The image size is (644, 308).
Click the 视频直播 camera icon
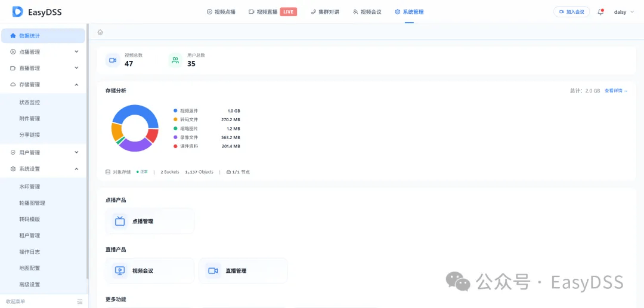click(252, 12)
